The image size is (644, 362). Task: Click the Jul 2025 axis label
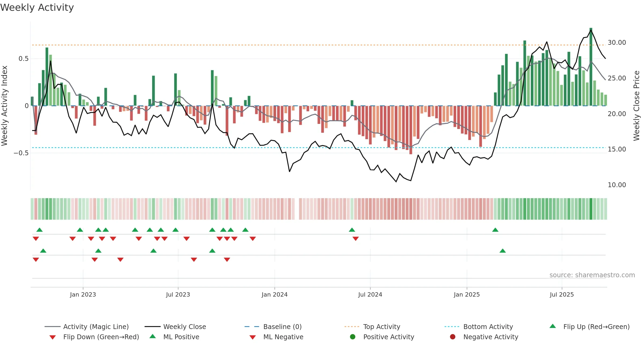[562, 294]
